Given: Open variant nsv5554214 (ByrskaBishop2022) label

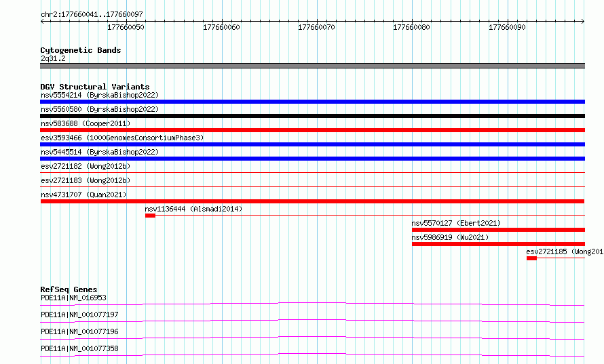Looking at the screenshot, I should pyautogui.click(x=99, y=95).
